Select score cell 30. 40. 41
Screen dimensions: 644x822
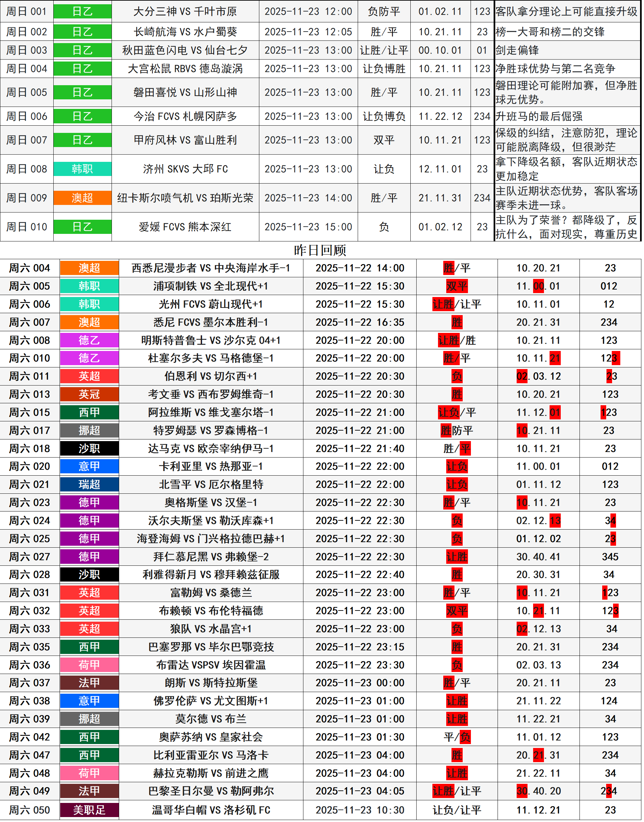(x=538, y=557)
